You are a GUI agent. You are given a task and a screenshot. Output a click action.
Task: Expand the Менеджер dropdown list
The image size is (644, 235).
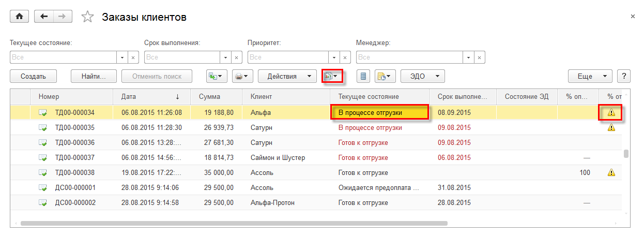click(469, 57)
